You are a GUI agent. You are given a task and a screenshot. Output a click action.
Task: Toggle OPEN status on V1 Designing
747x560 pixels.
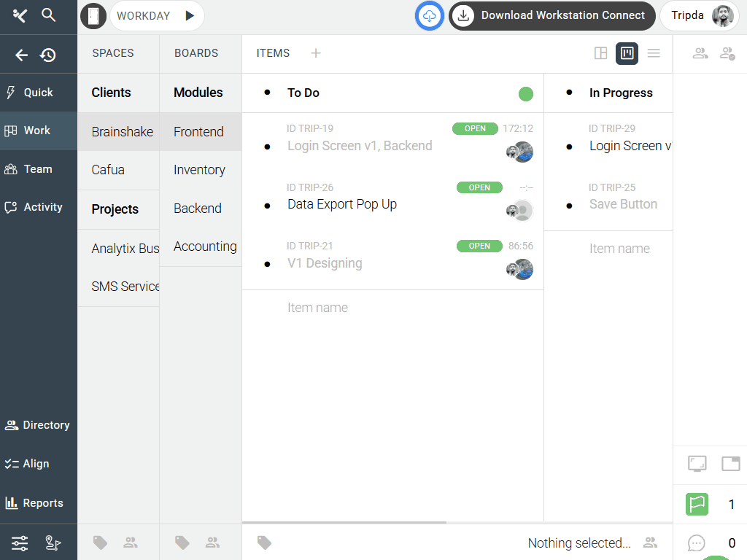point(479,246)
